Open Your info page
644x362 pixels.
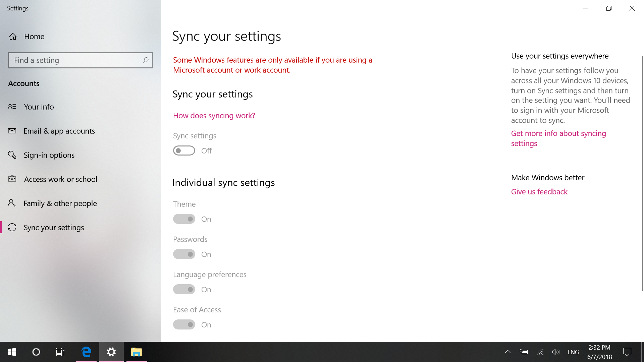(x=39, y=107)
